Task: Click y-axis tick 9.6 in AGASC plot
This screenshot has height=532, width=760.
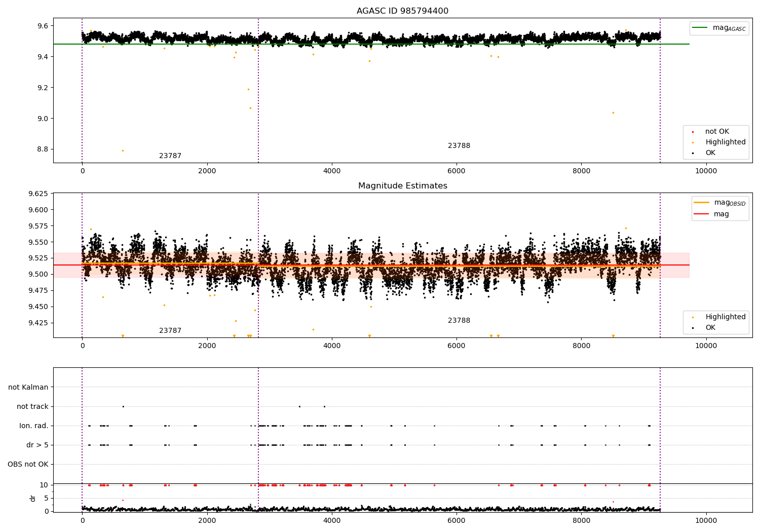Action: coord(42,26)
